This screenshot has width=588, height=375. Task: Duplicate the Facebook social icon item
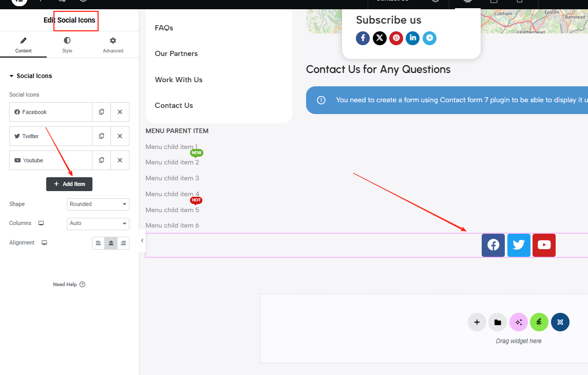101,112
